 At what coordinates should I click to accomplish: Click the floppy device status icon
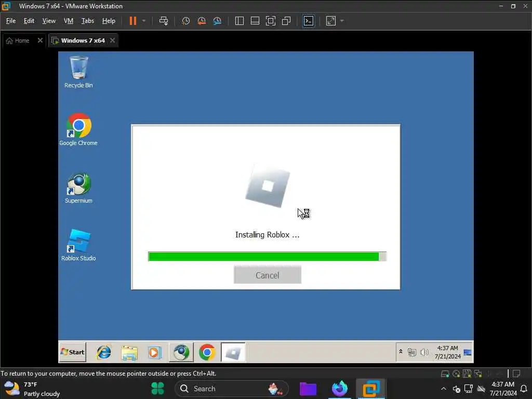pyautogui.click(x=467, y=374)
